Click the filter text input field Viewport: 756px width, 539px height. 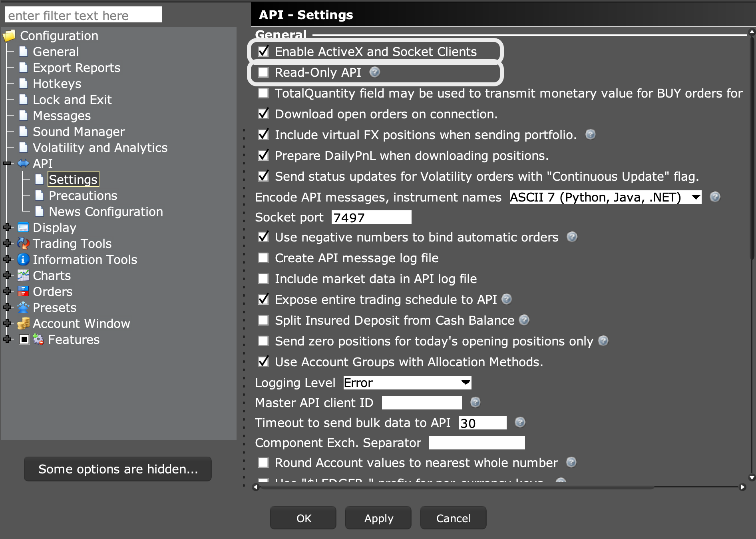(84, 15)
